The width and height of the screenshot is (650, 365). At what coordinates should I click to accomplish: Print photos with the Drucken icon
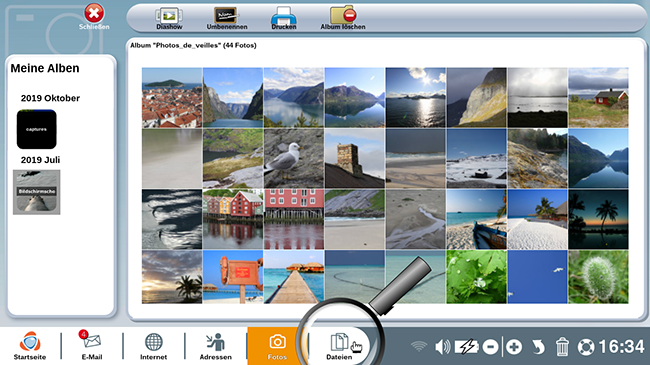tap(284, 18)
